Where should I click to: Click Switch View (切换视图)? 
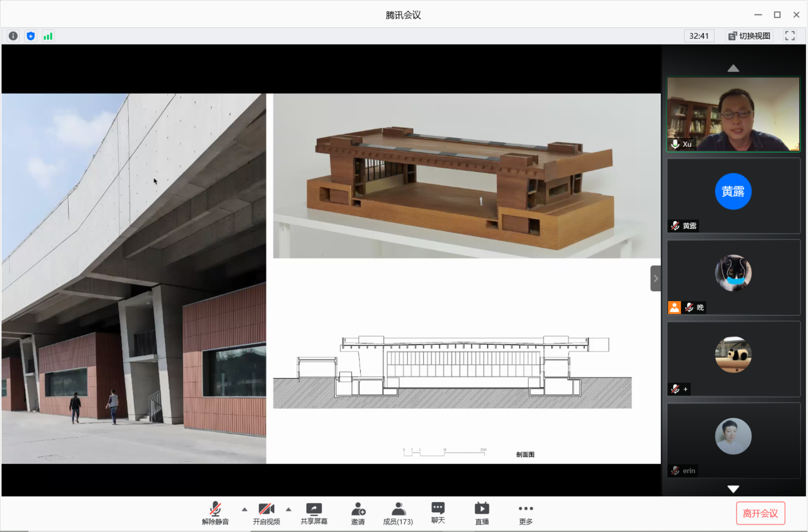(750, 36)
